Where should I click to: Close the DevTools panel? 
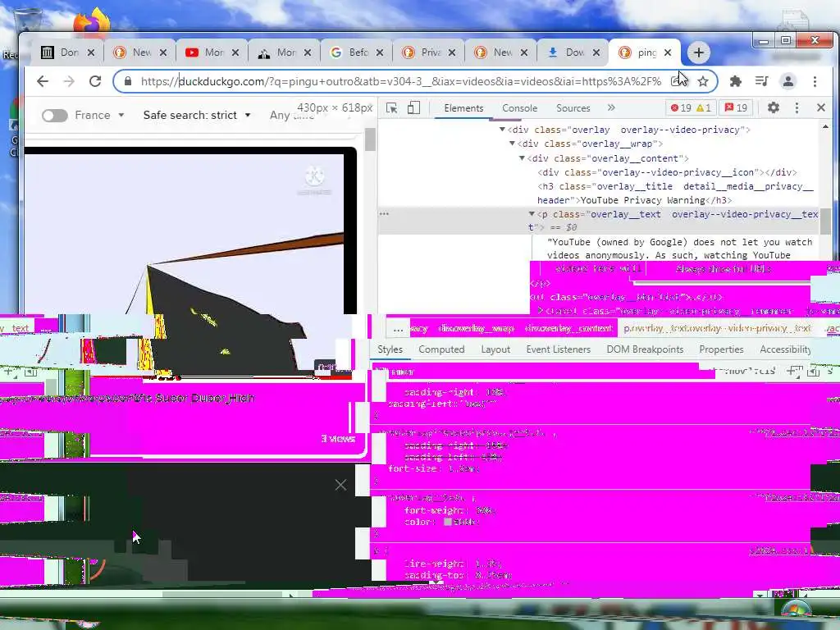pyautogui.click(x=820, y=107)
